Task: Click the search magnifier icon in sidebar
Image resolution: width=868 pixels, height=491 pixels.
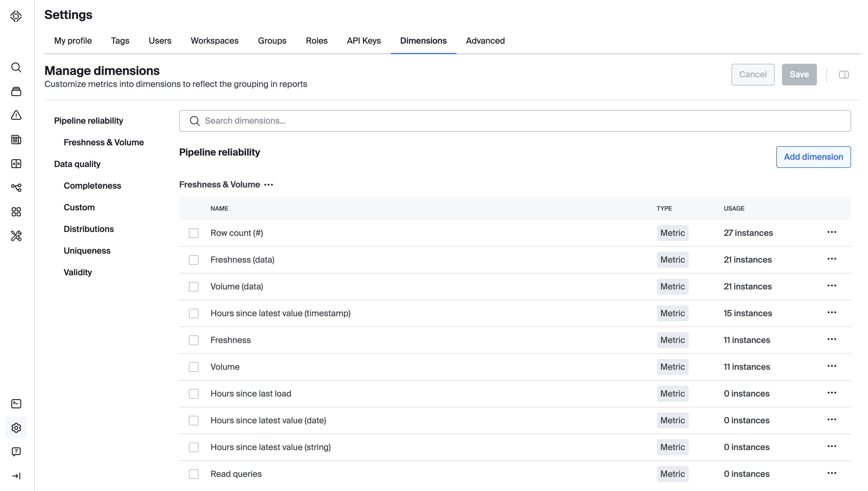Action: (16, 67)
